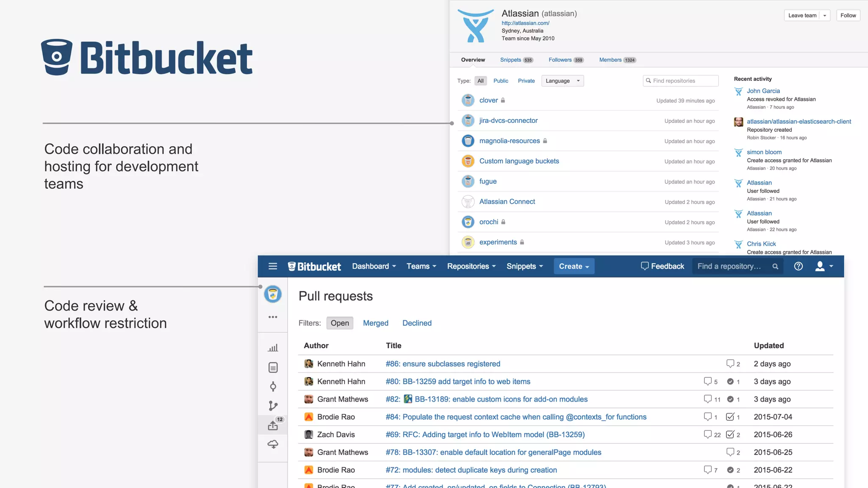Select the Merged pull request filter
868x488 pixels.
[x=376, y=323]
